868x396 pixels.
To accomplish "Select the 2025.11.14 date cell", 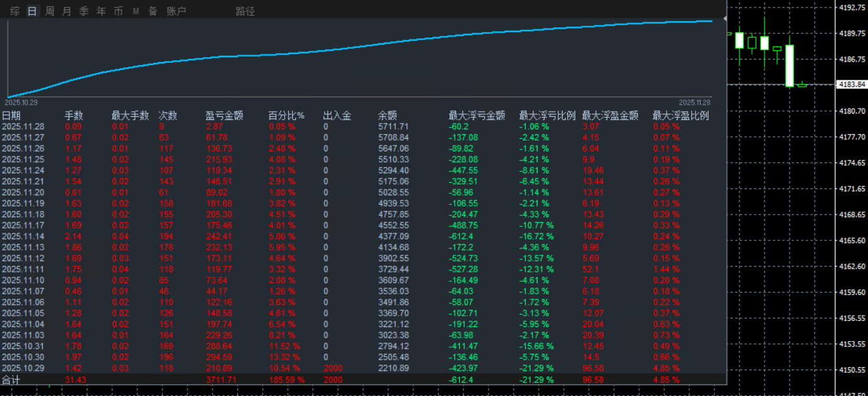I will (x=23, y=236).
